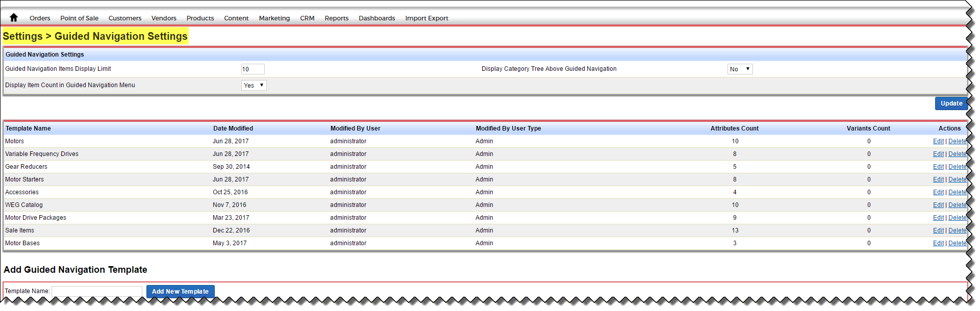Go to the Home icon
Viewport: 980px width, 311px height.
14,18
